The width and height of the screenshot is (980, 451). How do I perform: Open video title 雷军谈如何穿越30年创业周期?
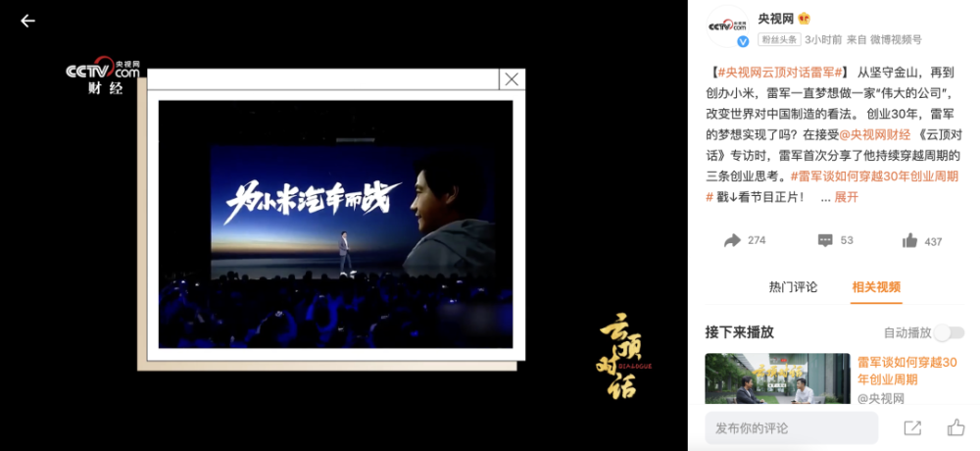tap(907, 371)
